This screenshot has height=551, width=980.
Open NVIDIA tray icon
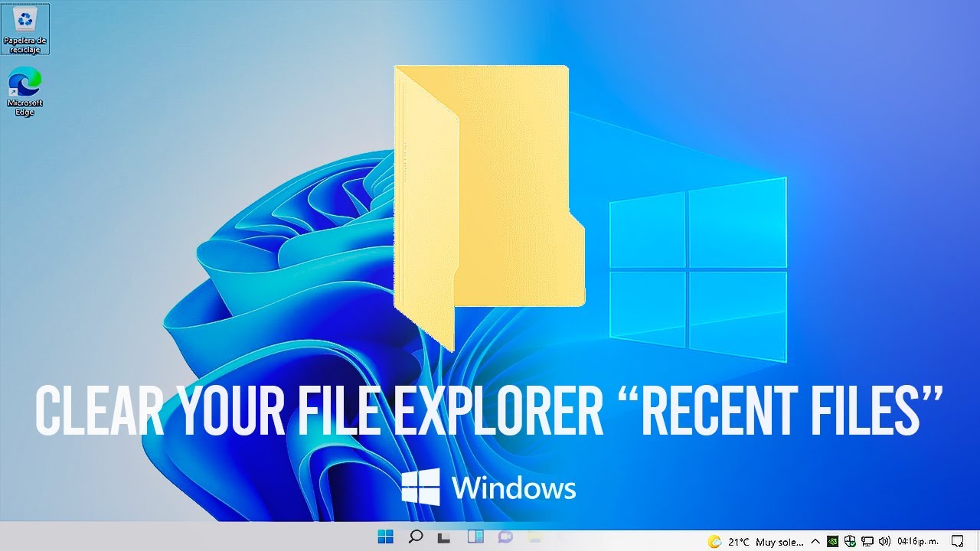click(833, 541)
